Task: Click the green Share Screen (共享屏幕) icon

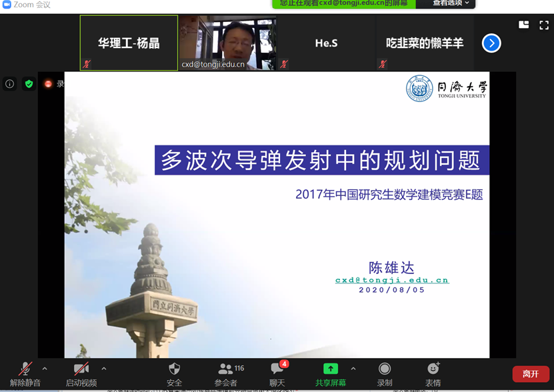Action: click(x=330, y=369)
